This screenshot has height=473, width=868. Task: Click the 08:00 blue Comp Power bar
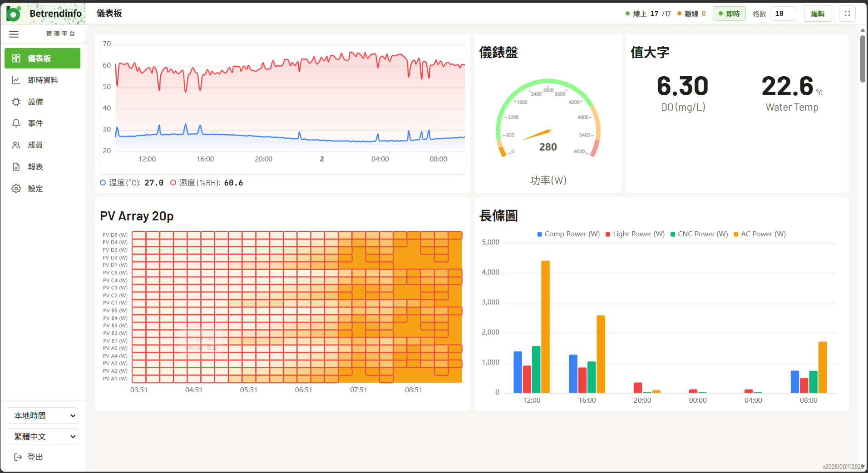(x=795, y=382)
